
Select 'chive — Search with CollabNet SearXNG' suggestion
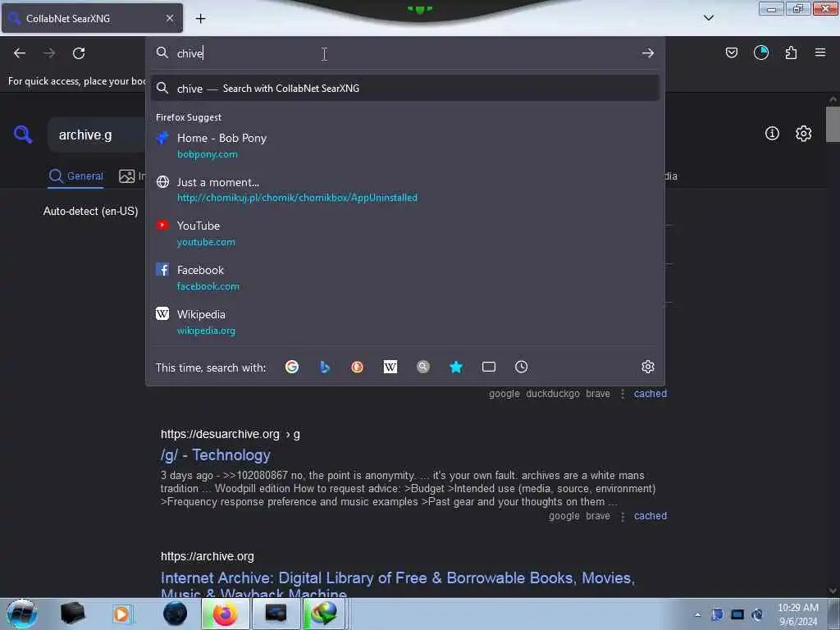tap(405, 89)
